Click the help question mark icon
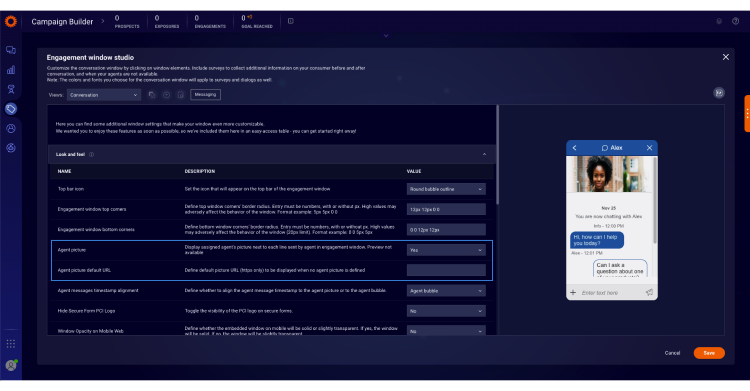 pyautogui.click(x=735, y=21)
